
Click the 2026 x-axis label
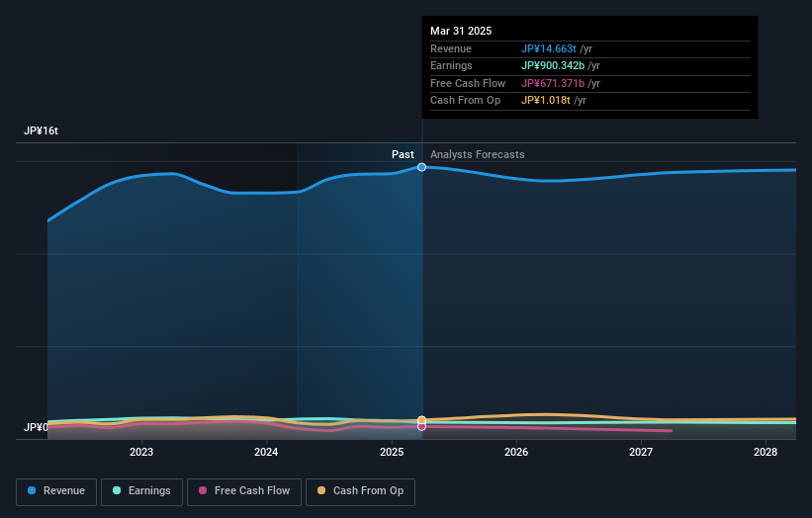(516, 452)
